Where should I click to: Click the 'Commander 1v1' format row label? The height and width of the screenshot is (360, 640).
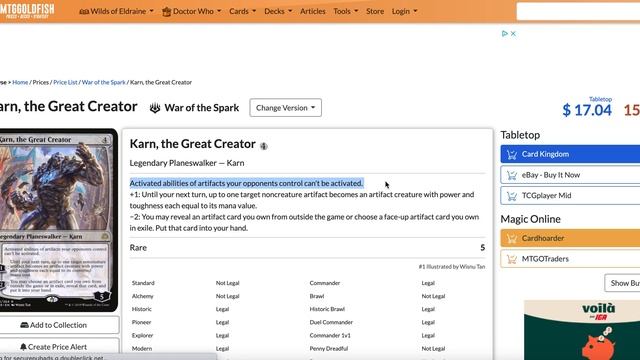tap(330, 335)
